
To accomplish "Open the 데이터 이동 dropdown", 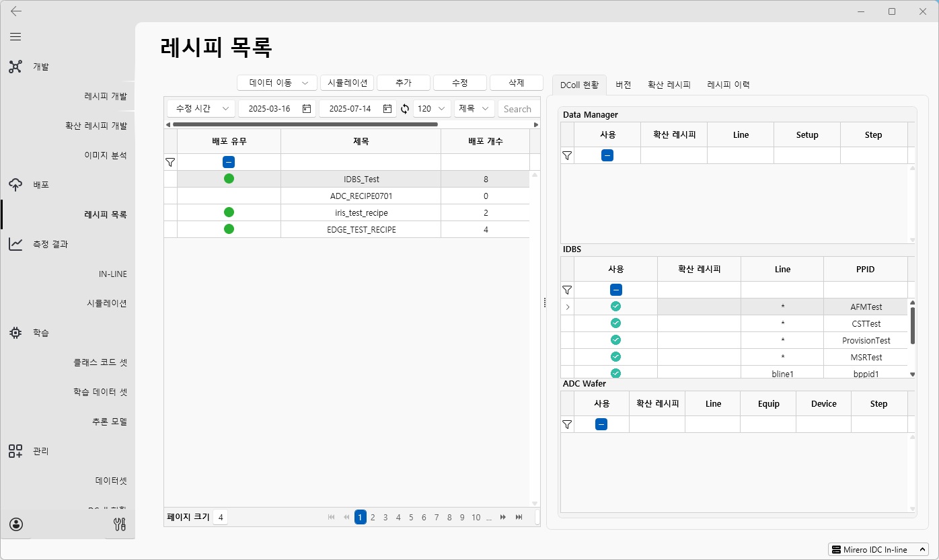I will click(x=276, y=82).
